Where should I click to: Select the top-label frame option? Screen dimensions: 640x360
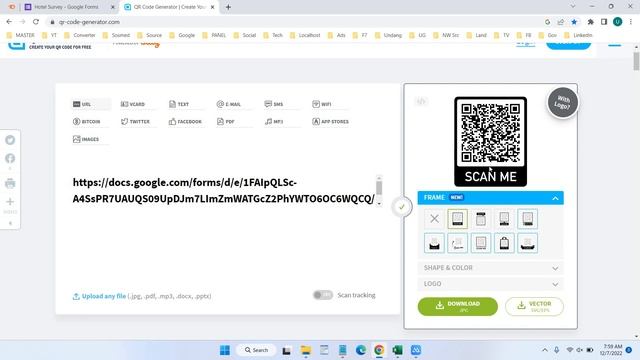(x=481, y=219)
